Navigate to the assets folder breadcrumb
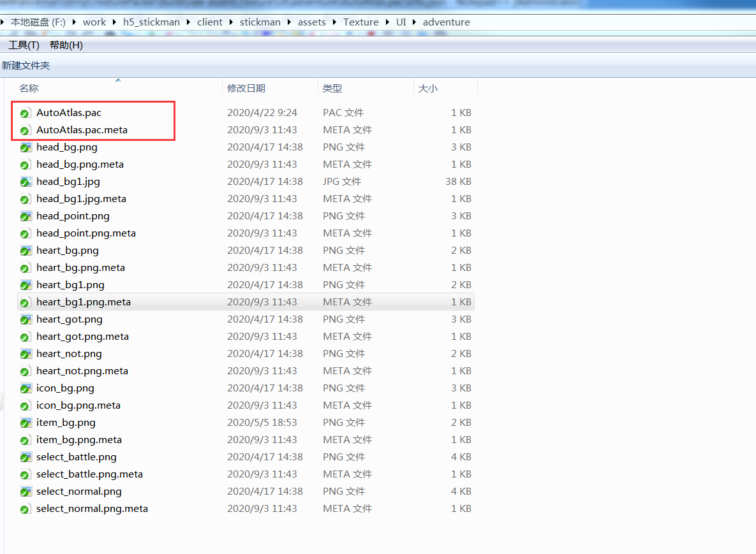The image size is (756, 554). tap(311, 22)
